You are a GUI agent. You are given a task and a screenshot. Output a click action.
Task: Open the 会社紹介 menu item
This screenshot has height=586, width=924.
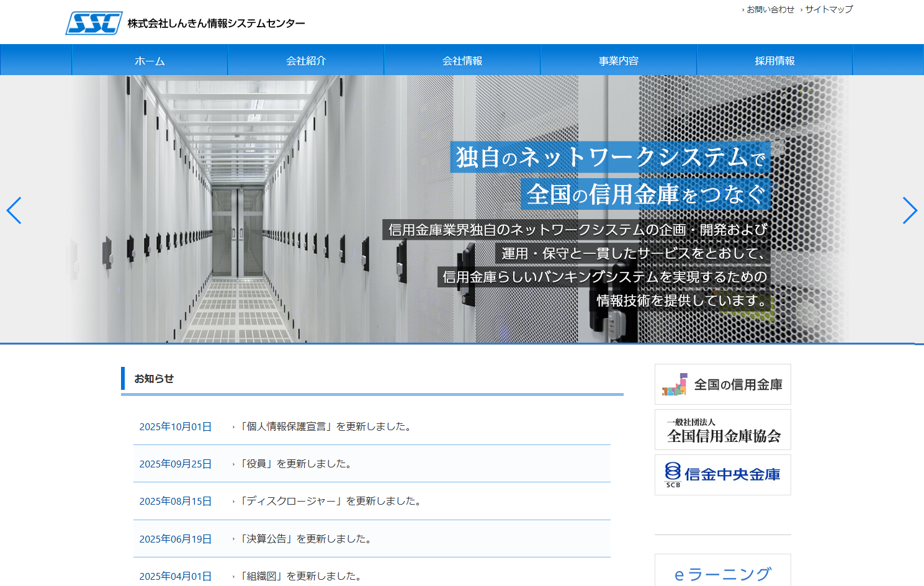pyautogui.click(x=306, y=60)
